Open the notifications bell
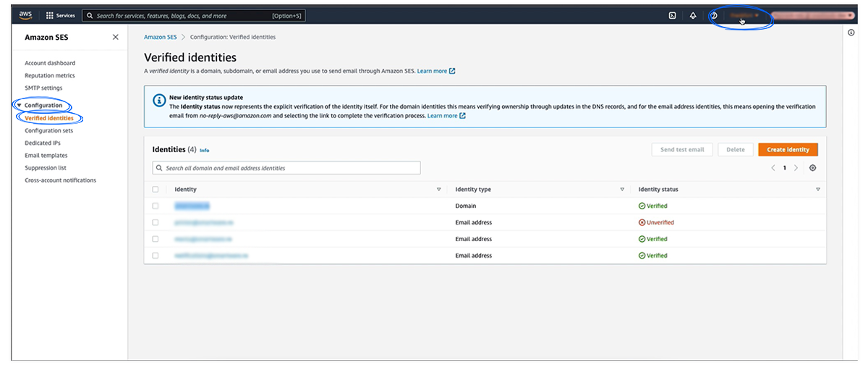868x365 pixels. (x=692, y=15)
